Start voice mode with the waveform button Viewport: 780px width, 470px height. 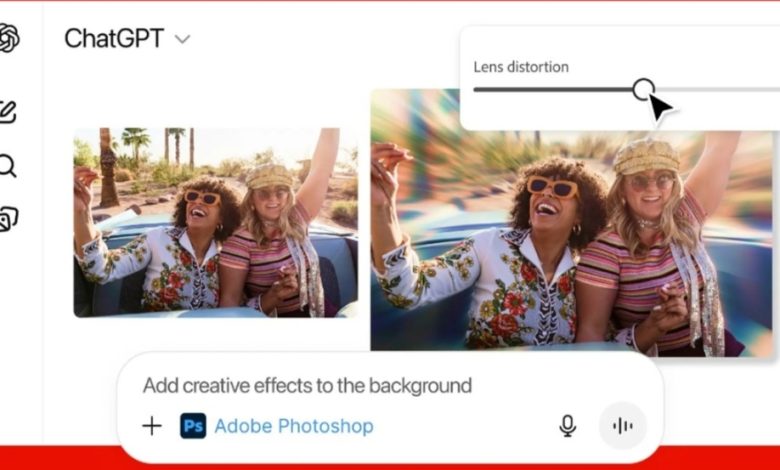(x=622, y=426)
